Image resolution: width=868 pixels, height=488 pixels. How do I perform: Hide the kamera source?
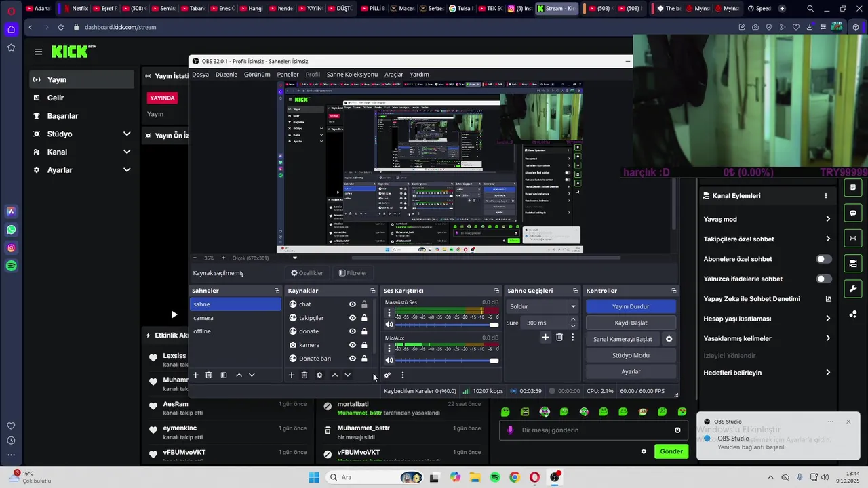pyautogui.click(x=353, y=345)
